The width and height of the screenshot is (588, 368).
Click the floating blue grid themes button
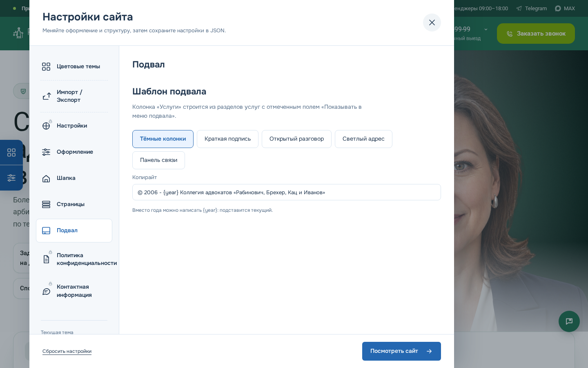pos(11,153)
